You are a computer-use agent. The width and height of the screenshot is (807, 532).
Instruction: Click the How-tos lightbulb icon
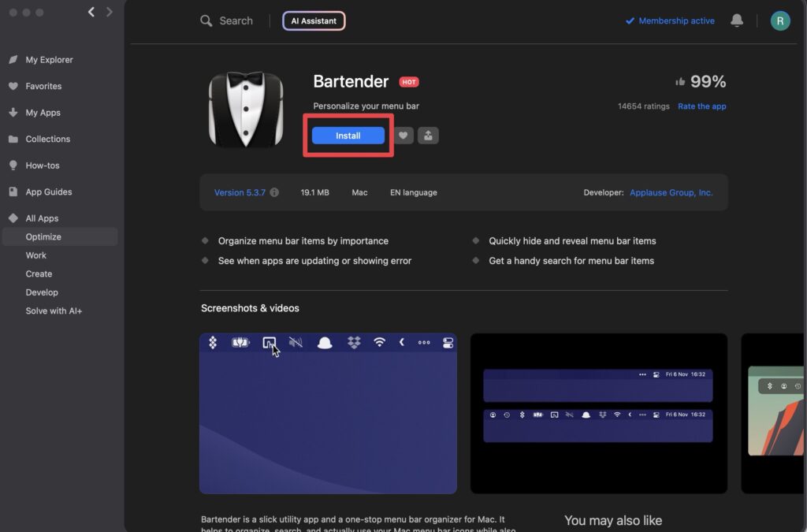click(x=13, y=166)
